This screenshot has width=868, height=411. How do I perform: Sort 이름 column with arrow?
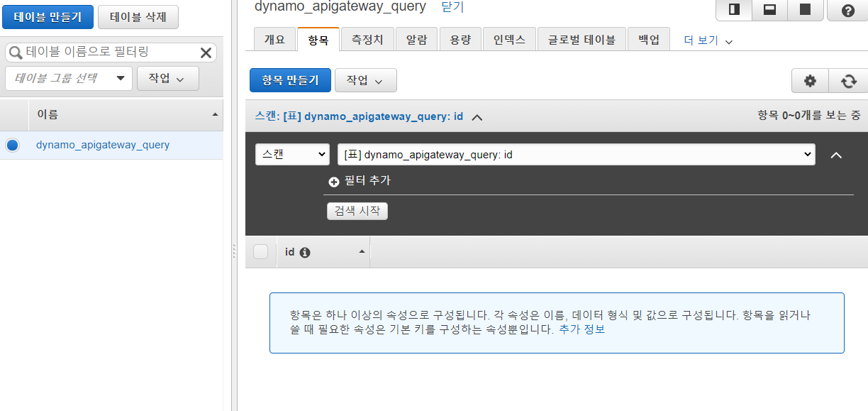pyautogui.click(x=215, y=114)
